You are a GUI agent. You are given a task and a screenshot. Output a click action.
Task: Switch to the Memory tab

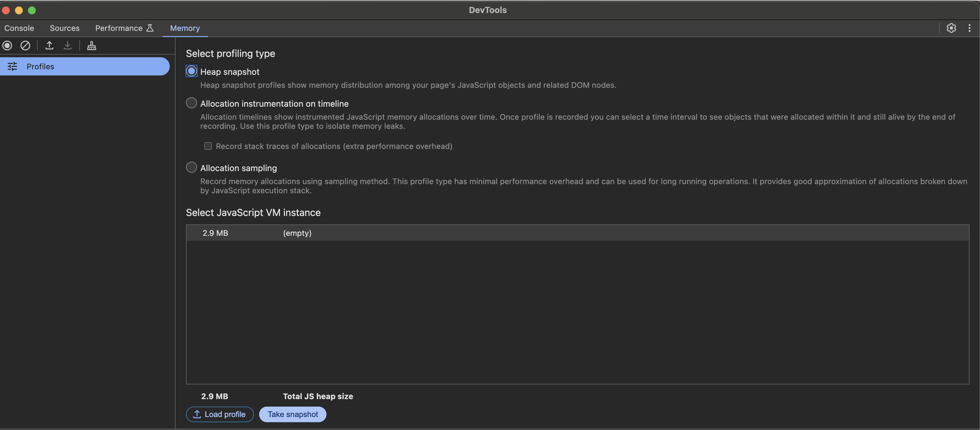185,28
